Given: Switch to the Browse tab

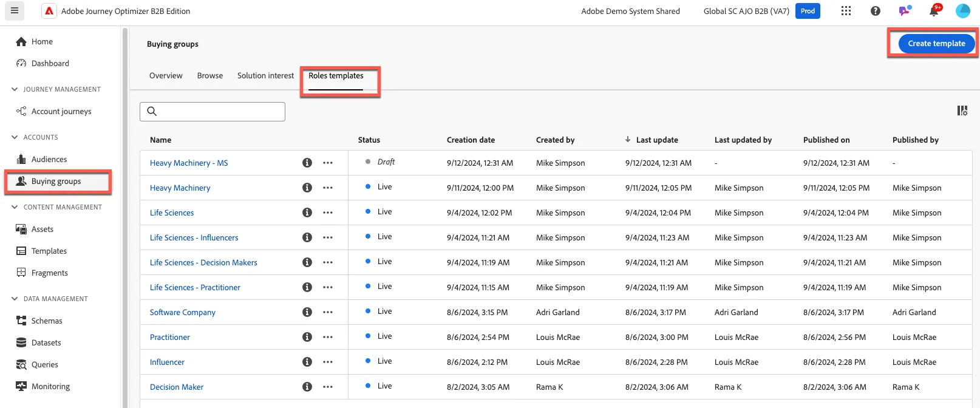Looking at the screenshot, I should (x=210, y=76).
